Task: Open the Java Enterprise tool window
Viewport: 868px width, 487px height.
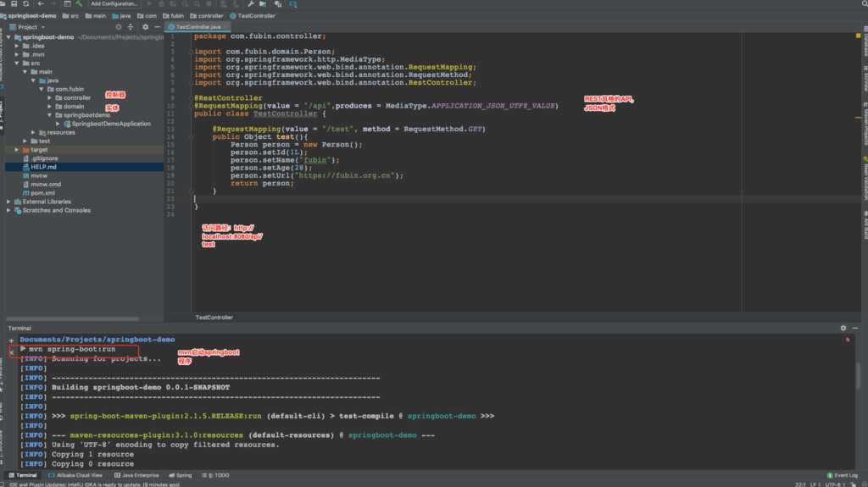Action: click(136, 475)
